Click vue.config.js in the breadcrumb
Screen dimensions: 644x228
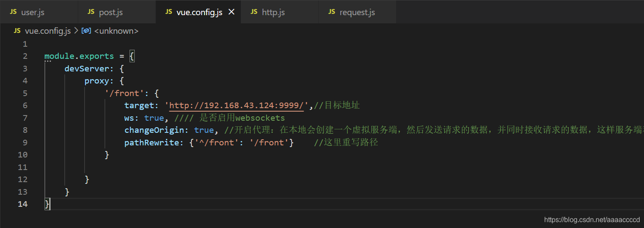tap(48, 31)
